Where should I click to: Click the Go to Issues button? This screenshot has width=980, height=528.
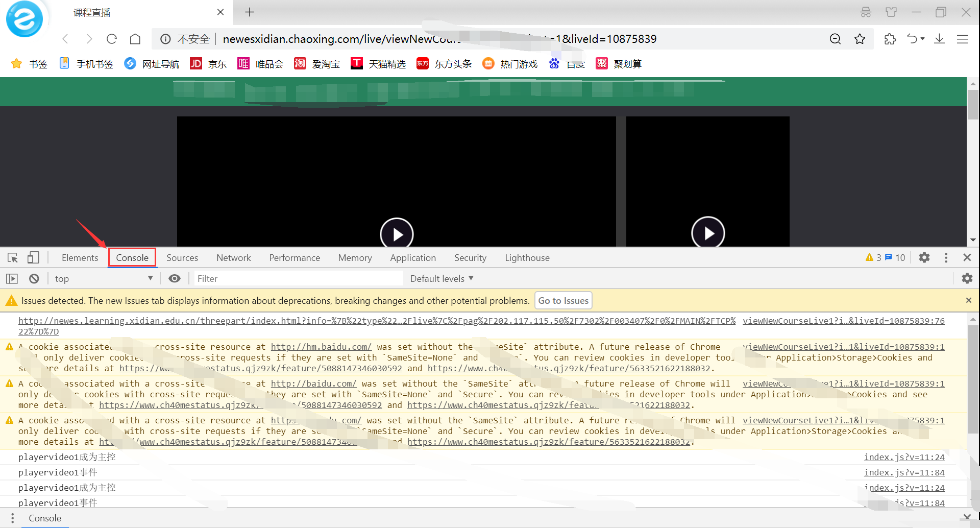click(563, 301)
